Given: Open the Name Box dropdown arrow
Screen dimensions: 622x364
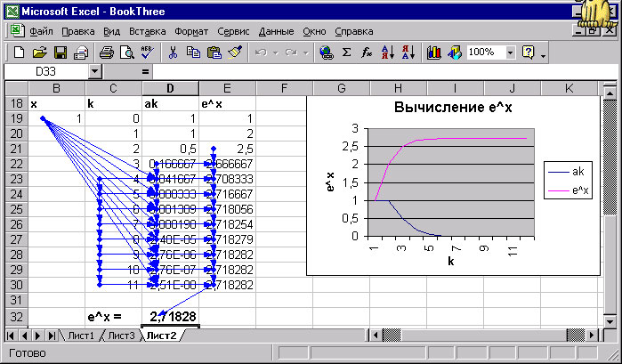Looking at the screenshot, I should coord(95,70).
